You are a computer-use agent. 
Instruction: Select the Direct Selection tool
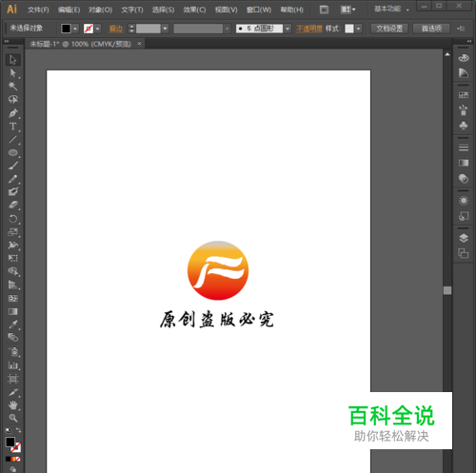pyautogui.click(x=13, y=73)
